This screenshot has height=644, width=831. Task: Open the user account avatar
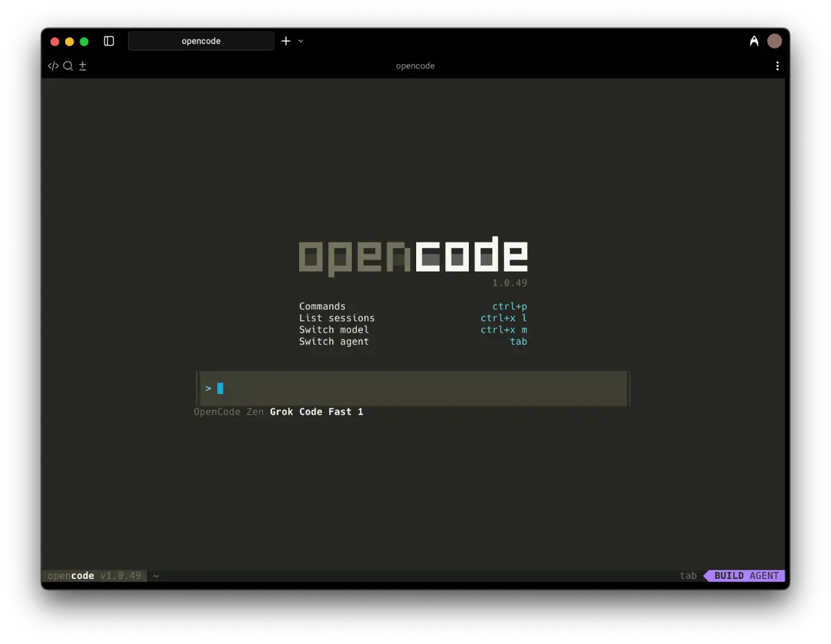click(x=774, y=41)
